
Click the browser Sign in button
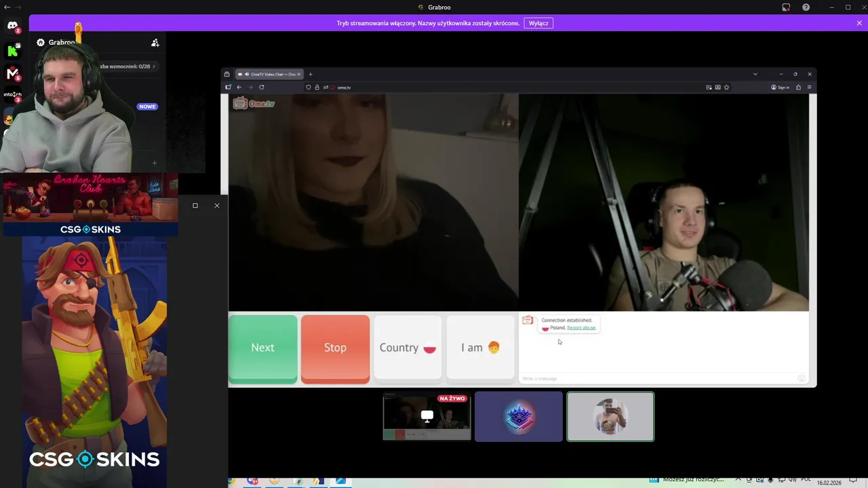pyautogui.click(x=780, y=87)
